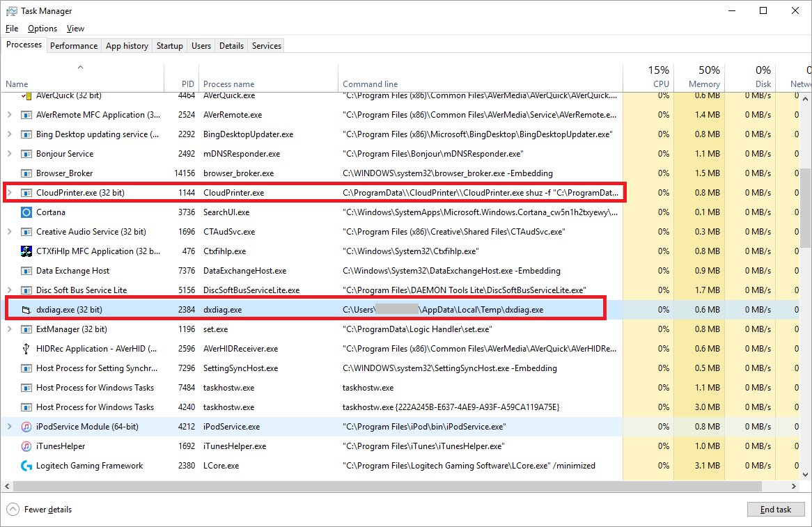The image size is (812, 527).
Task: Switch to the Details tab
Action: (231, 45)
